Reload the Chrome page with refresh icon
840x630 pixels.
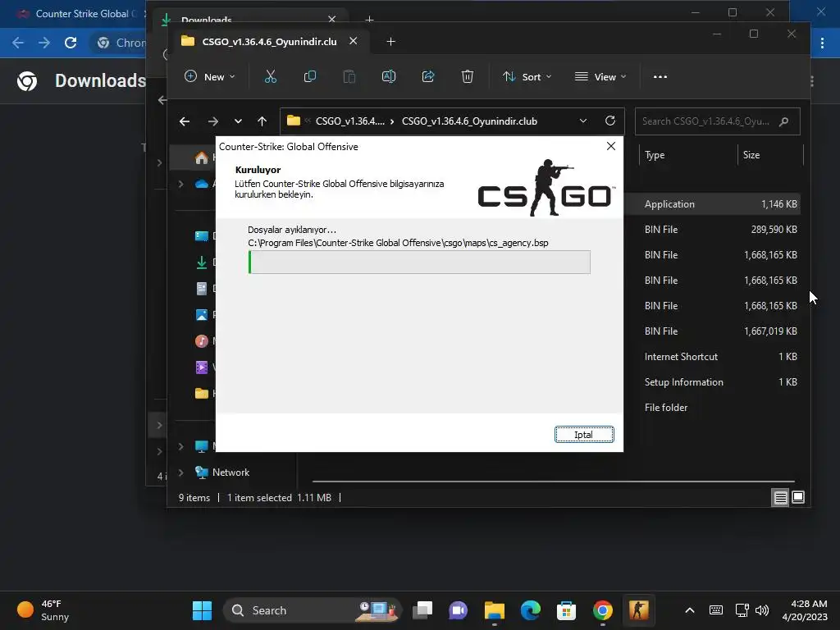tap(71, 43)
